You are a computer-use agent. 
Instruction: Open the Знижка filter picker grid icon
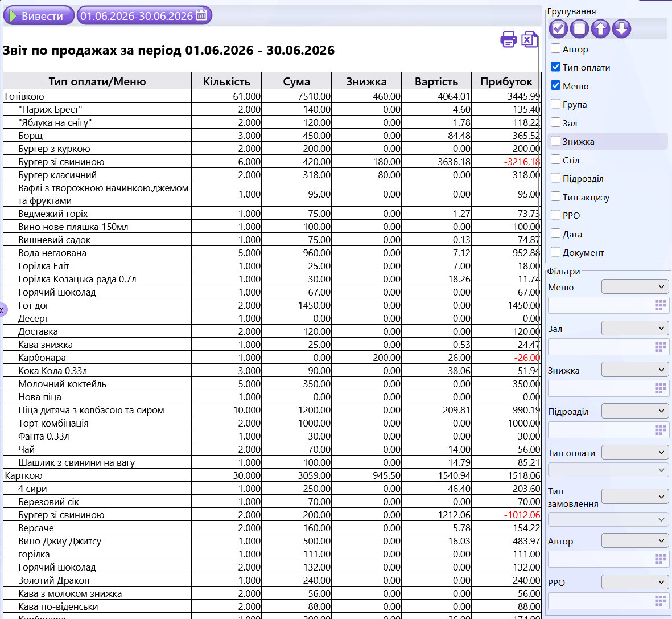tap(661, 388)
